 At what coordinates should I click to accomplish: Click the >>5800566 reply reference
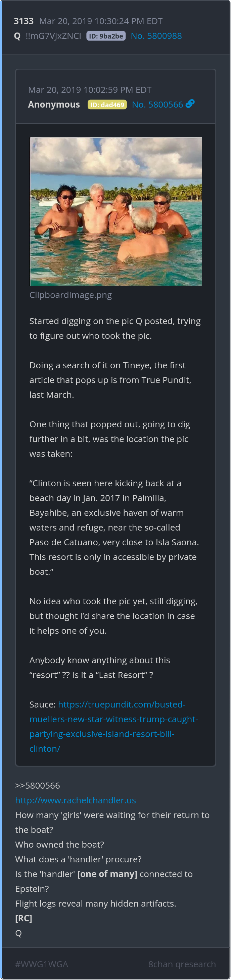click(37, 785)
